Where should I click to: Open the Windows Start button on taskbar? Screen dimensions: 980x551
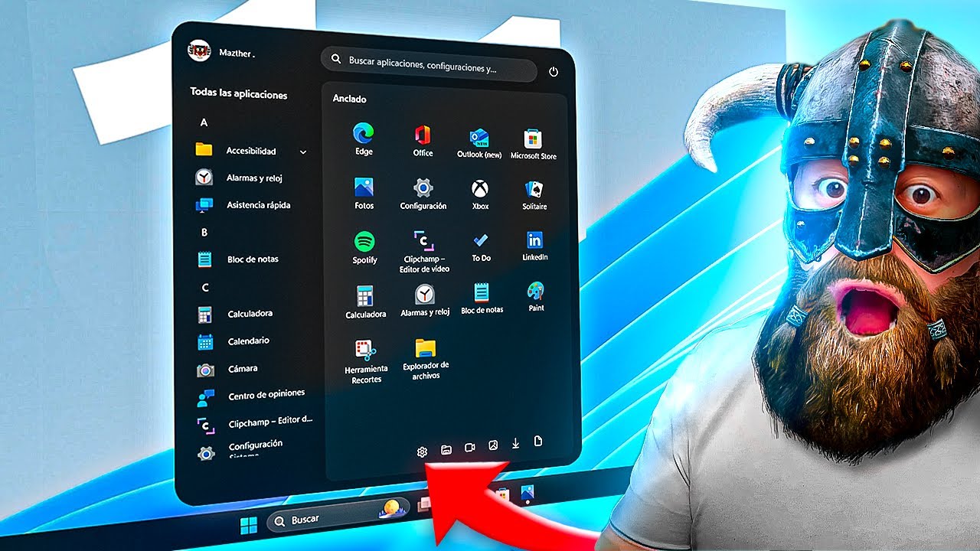pyautogui.click(x=249, y=525)
